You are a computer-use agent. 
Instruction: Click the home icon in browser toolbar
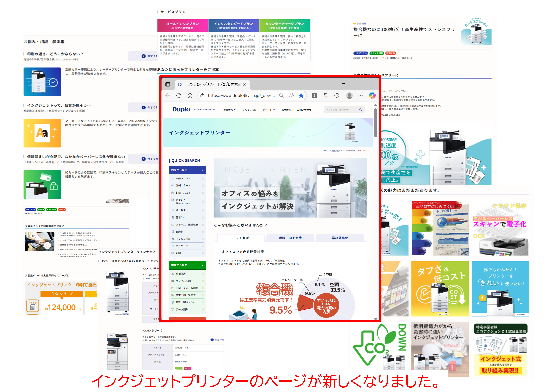(190, 95)
